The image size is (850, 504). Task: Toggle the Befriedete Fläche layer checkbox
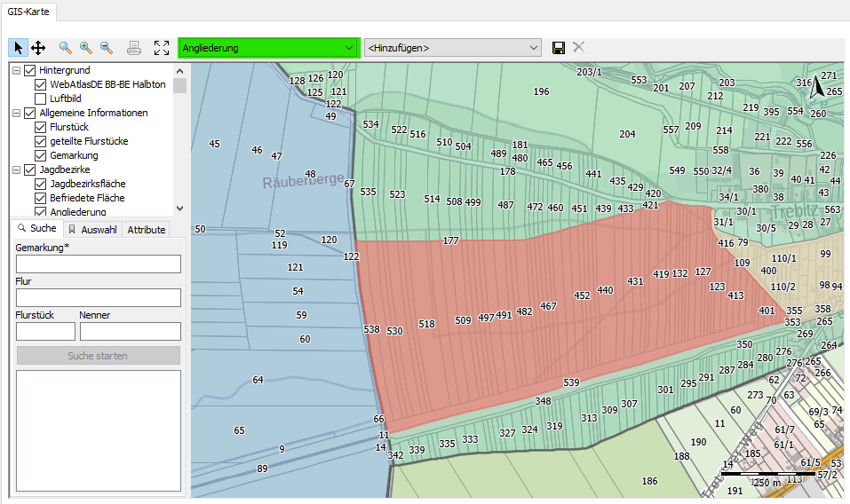[x=41, y=198]
